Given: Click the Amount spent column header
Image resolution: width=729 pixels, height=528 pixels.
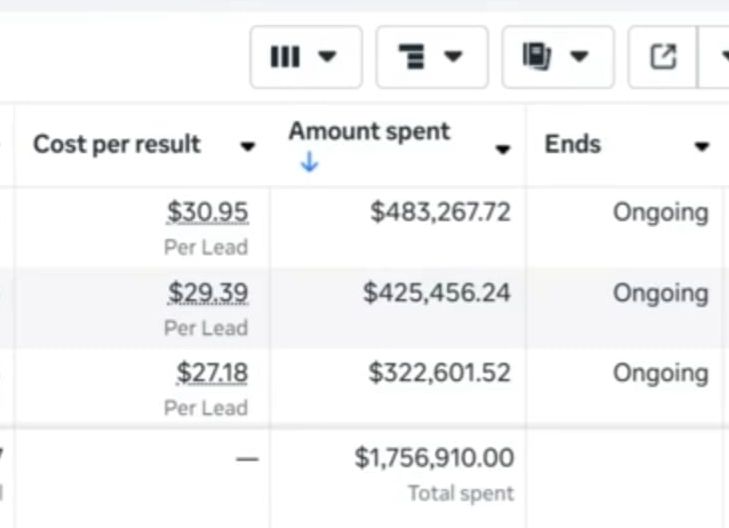Looking at the screenshot, I should click(369, 131).
